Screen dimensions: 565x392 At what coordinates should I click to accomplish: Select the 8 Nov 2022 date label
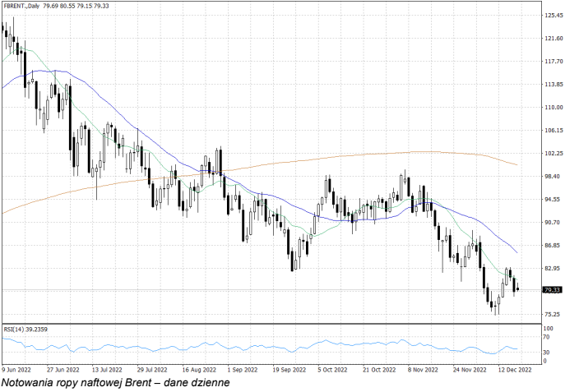pyautogui.click(x=424, y=370)
